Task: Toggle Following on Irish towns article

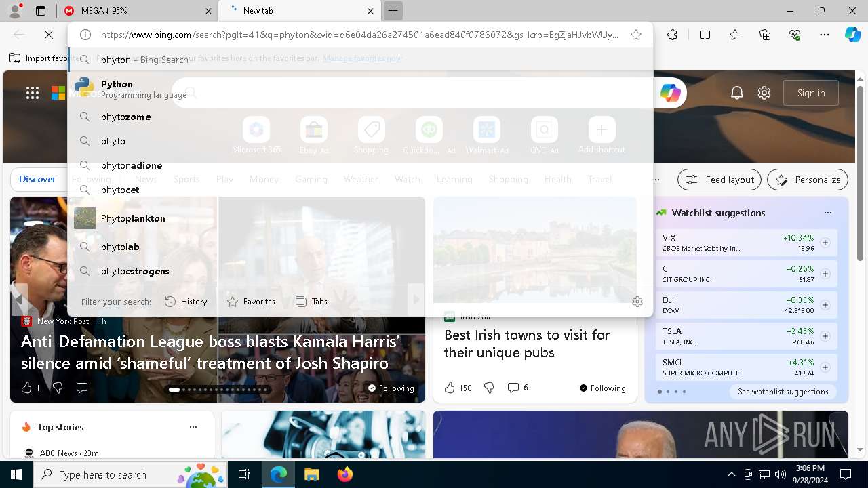Action: (602, 388)
